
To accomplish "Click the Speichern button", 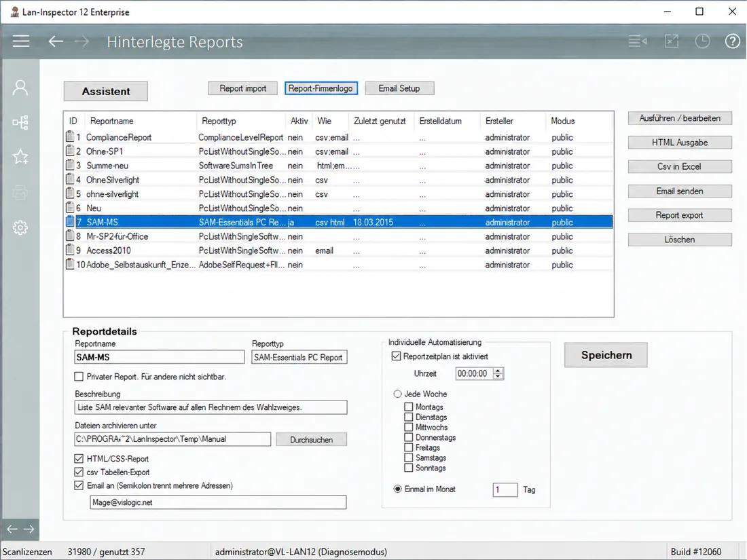I will click(x=606, y=355).
